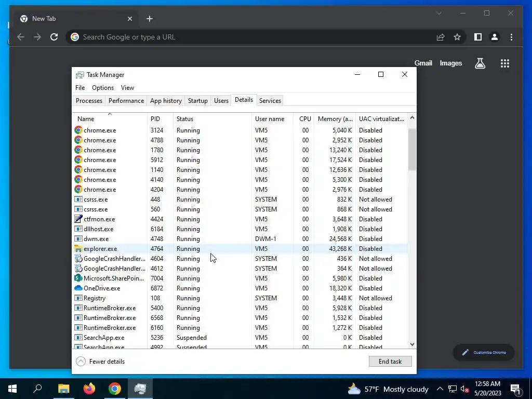Screen dimensions: 532x399
Task: Switch to the Users tab
Action: click(221, 101)
